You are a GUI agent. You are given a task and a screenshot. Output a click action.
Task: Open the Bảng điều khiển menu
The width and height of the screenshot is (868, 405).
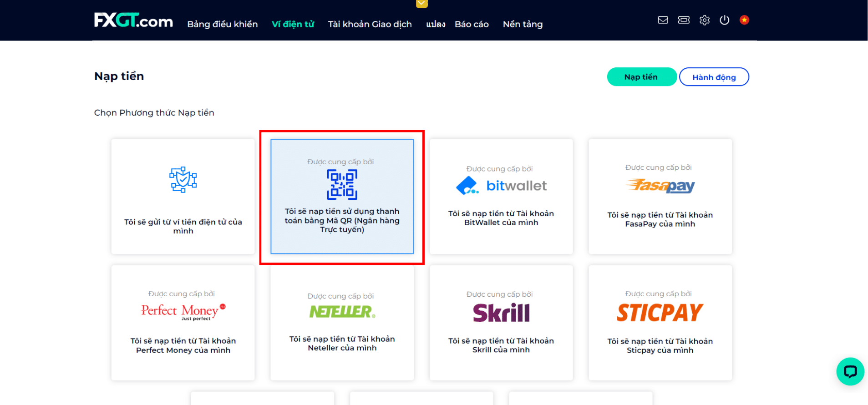pyautogui.click(x=223, y=24)
